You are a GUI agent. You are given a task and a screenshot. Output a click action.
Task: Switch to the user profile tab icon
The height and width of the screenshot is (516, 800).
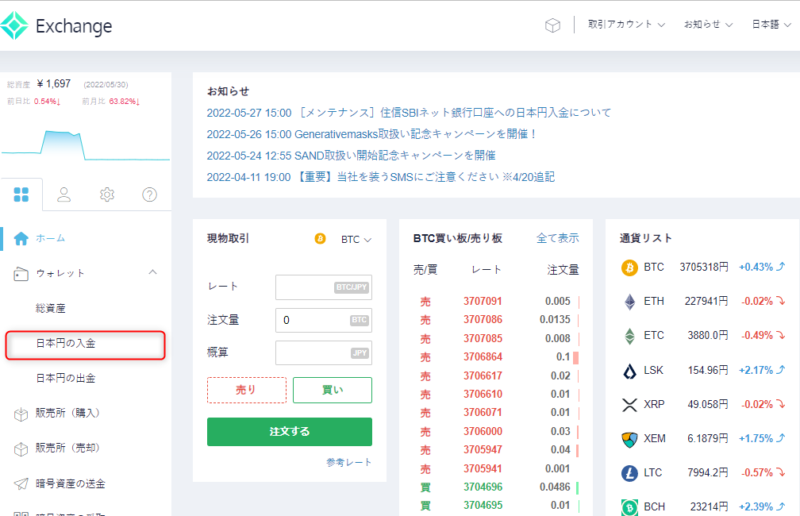pyautogui.click(x=64, y=194)
